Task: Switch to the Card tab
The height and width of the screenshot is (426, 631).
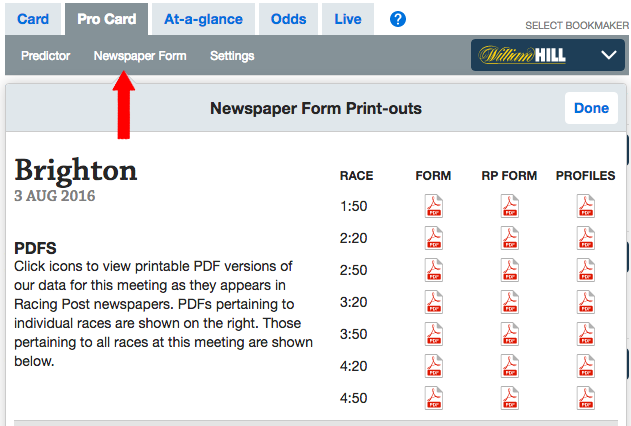Action: pyautogui.click(x=33, y=19)
